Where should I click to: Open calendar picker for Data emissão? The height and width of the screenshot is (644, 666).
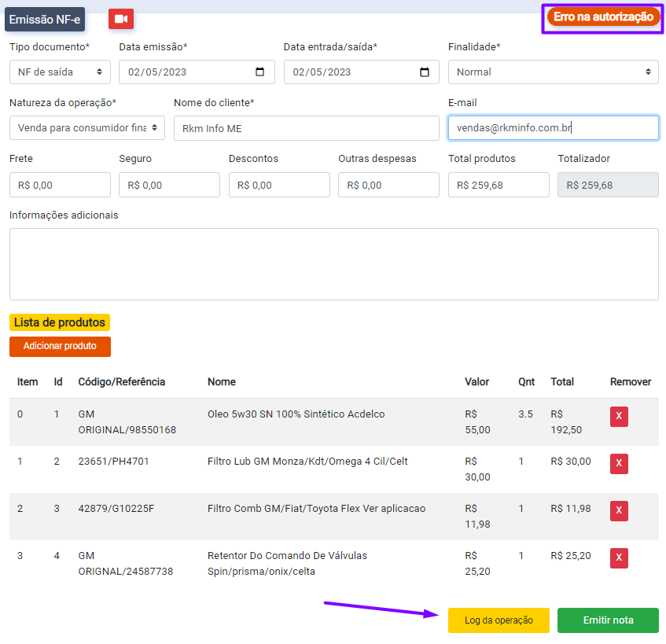[260, 72]
